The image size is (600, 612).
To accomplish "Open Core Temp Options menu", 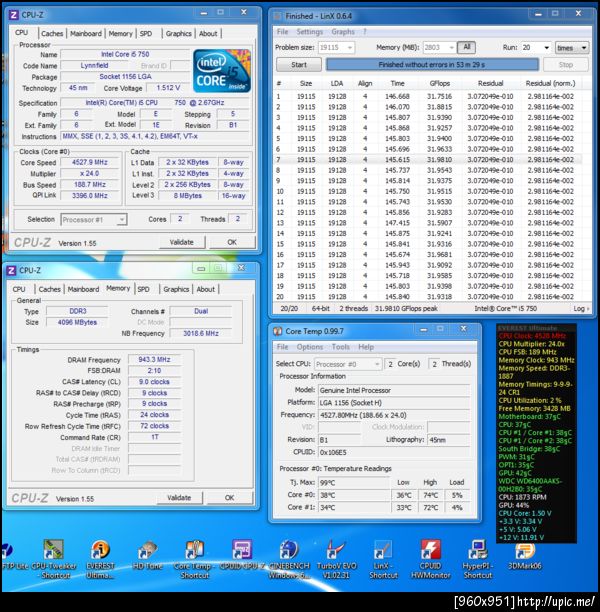I will click(x=310, y=347).
